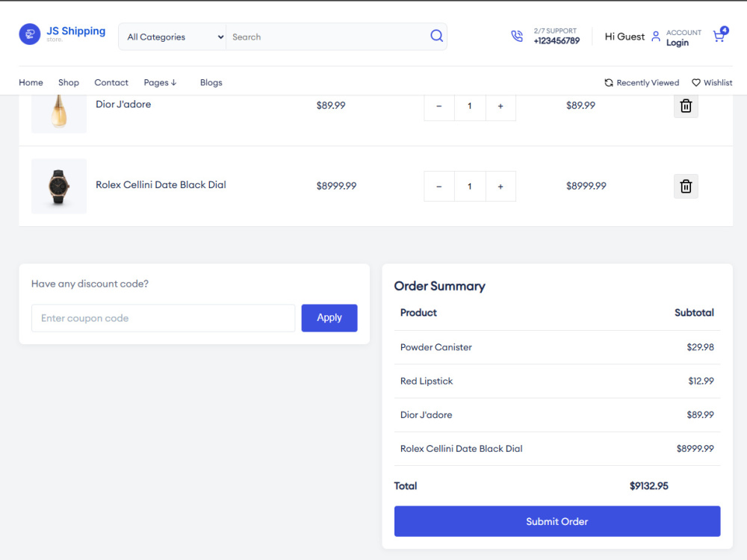
Task: Click the $29.98 subtotal value
Action: [701, 348]
